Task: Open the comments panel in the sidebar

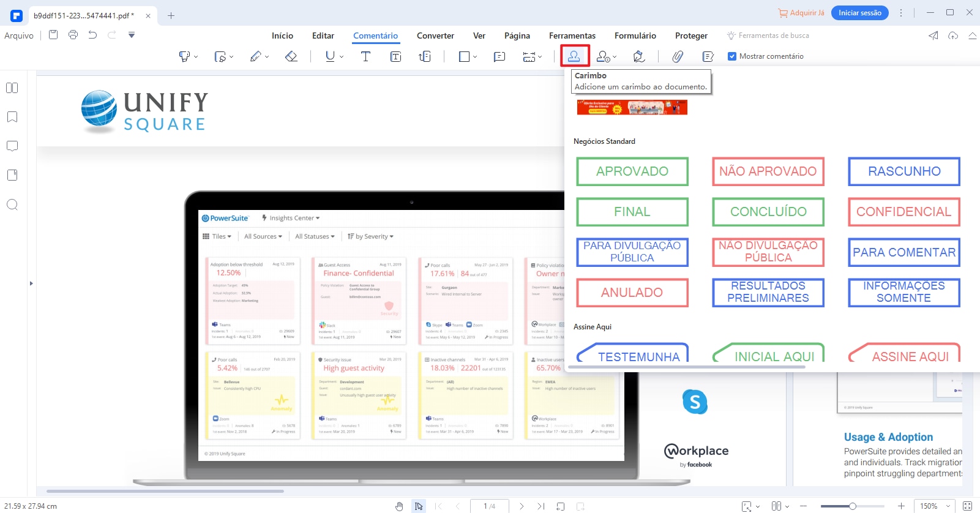Action: pos(12,146)
